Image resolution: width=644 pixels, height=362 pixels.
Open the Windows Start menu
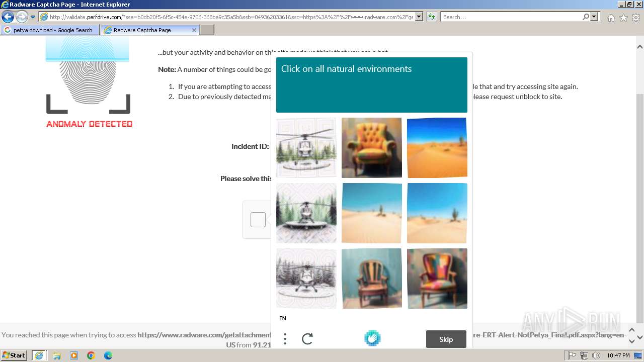14,355
